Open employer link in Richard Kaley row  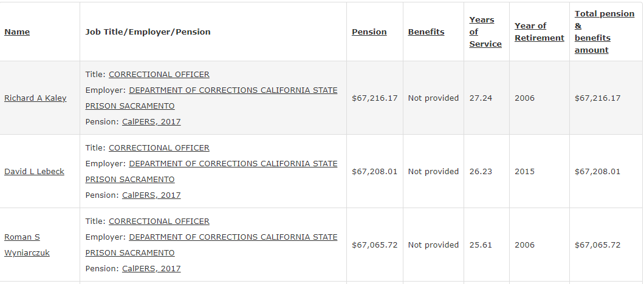click(211, 98)
